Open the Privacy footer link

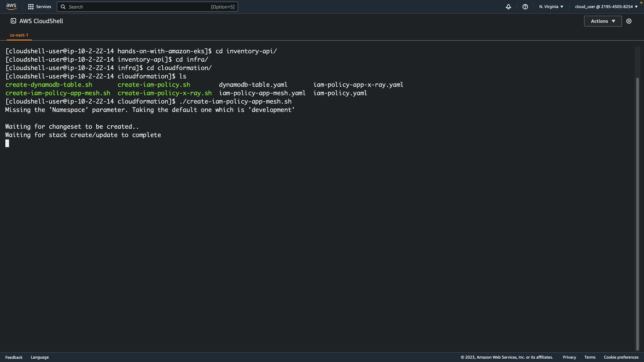pos(569,357)
